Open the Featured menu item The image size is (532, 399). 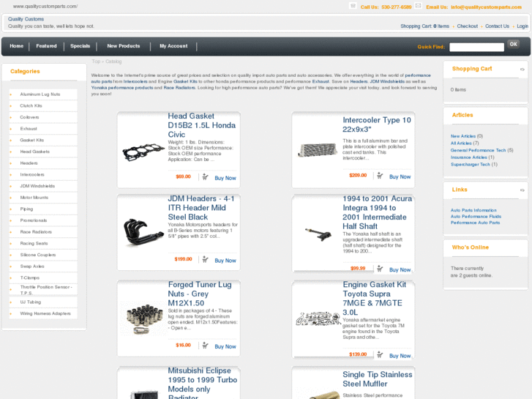pyautogui.click(x=47, y=46)
